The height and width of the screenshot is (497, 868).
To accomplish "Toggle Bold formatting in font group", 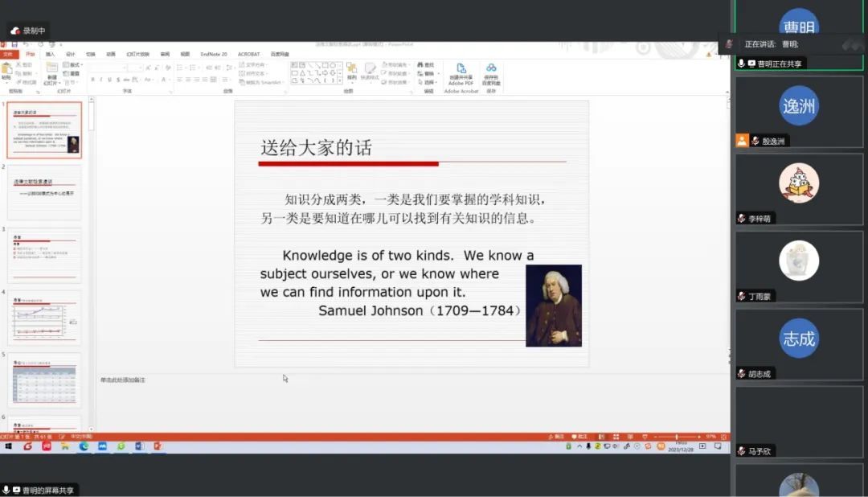I will tap(92, 80).
